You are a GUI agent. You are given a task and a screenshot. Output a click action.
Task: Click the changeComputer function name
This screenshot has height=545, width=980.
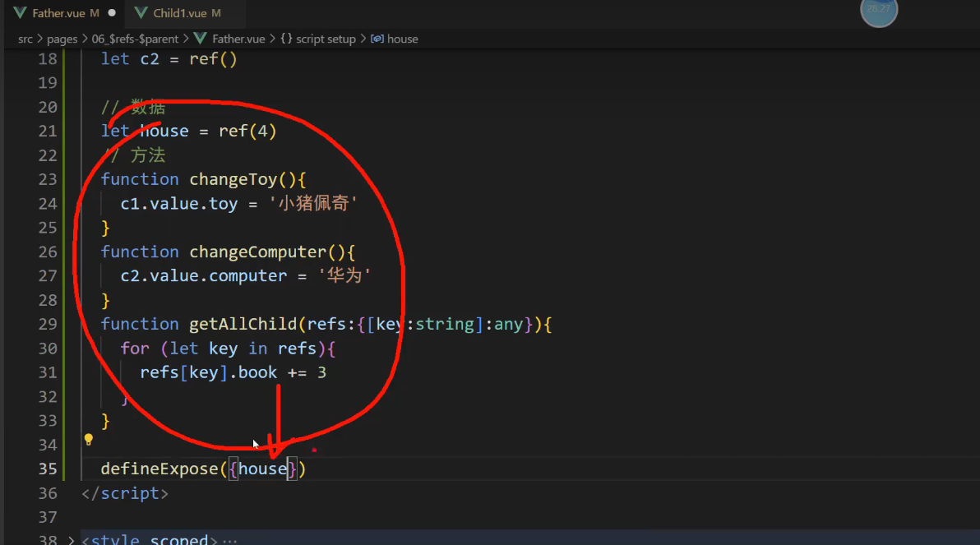point(258,252)
